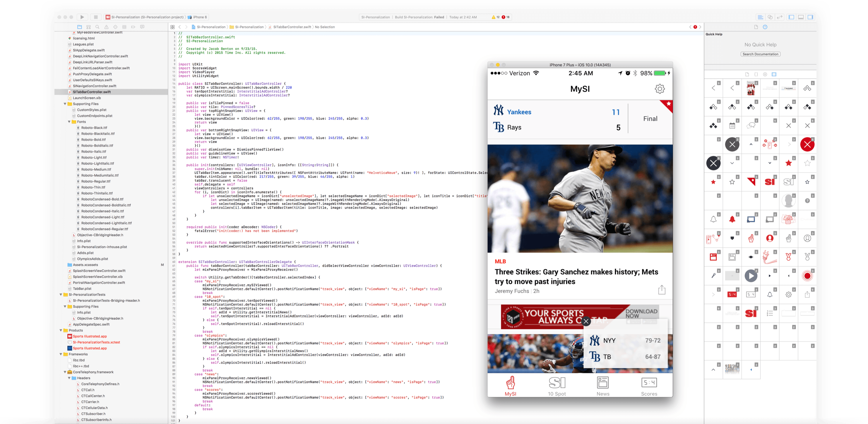Screen dimensions: 868x424
Task: Switch to Standard editor mode
Action: tap(761, 17)
